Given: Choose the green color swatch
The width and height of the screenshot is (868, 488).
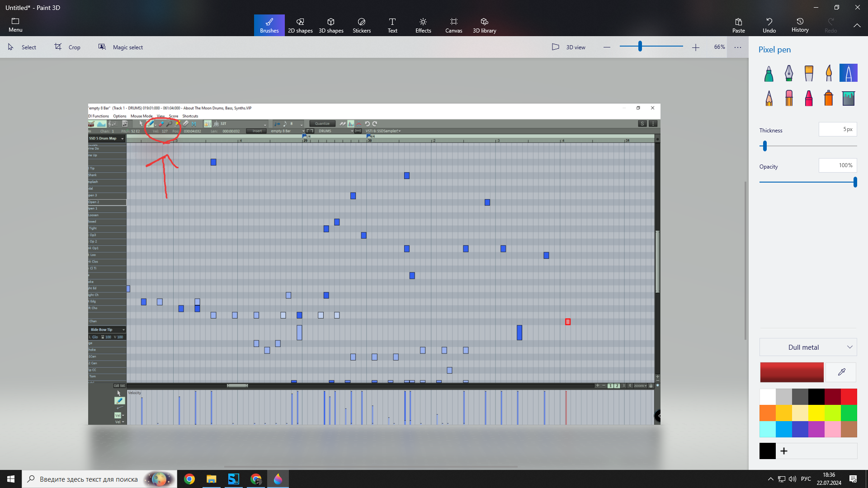Looking at the screenshot, I should [x=849, y=413].
